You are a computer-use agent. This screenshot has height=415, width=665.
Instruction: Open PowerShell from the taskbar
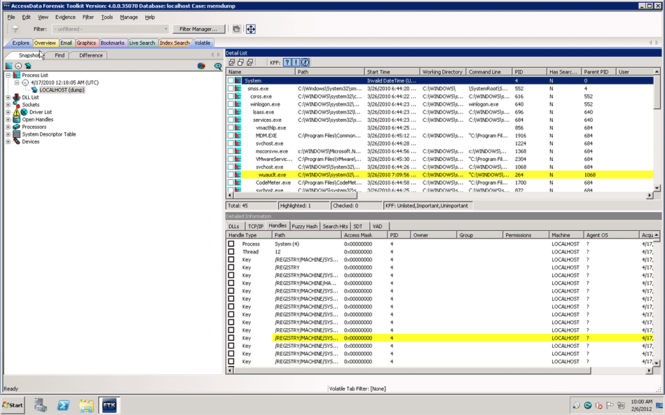64,405
